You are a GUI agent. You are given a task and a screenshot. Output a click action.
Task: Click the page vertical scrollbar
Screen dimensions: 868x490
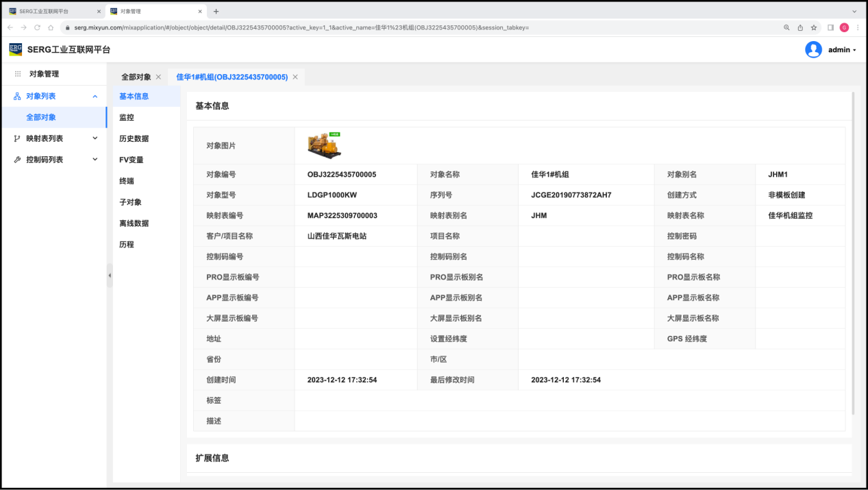853,254
